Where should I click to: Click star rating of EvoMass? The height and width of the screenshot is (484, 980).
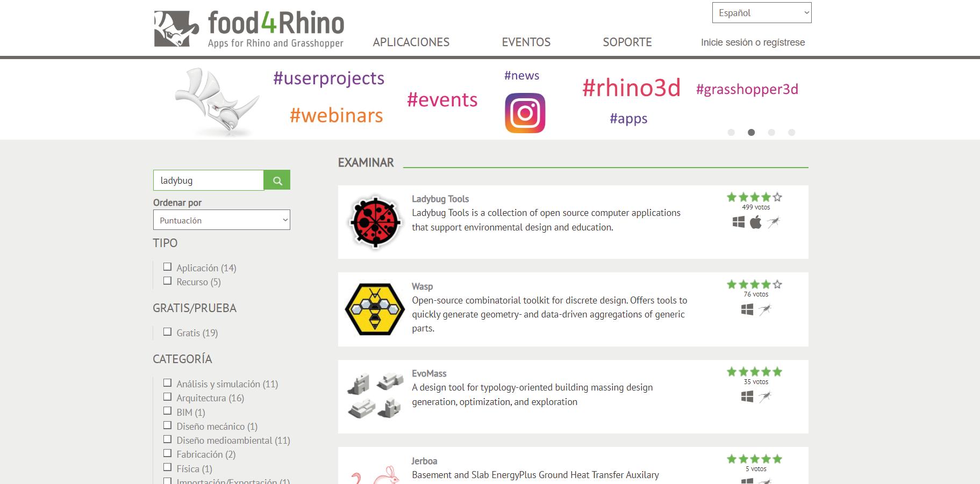pos(755,372)
